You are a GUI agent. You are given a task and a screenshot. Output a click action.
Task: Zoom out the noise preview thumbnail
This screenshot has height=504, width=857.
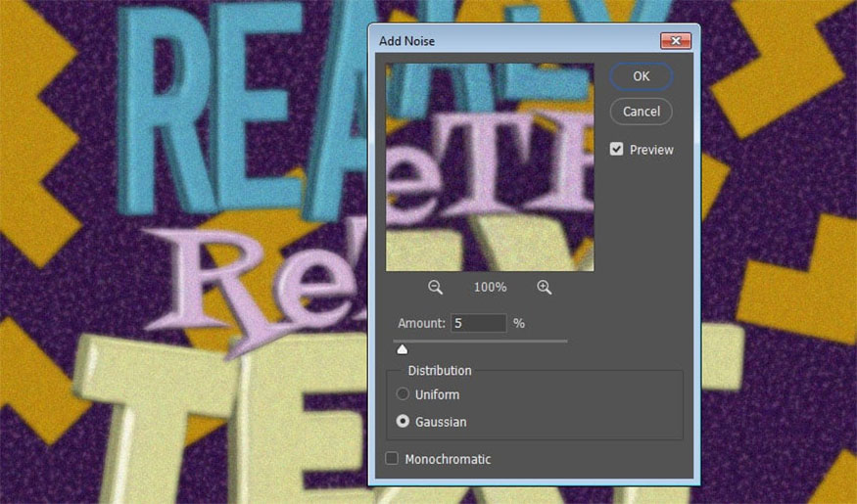[x=435, y=287]
